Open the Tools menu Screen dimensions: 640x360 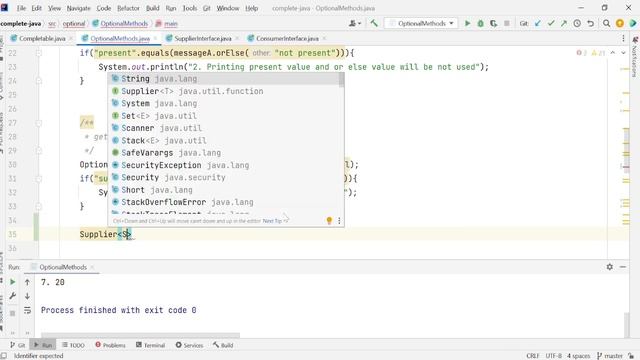click(189, 8)
